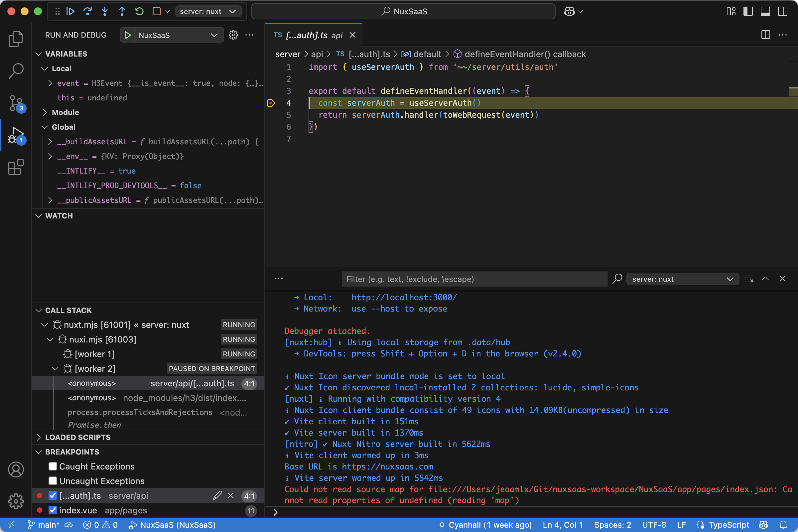Open the localhost:3000 link in the console
Viewport: 798px width, 532px height.
pos(404,297)
